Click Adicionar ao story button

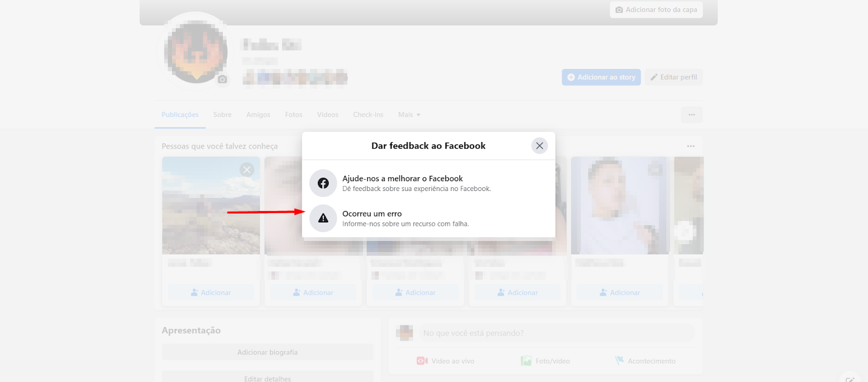601,77
